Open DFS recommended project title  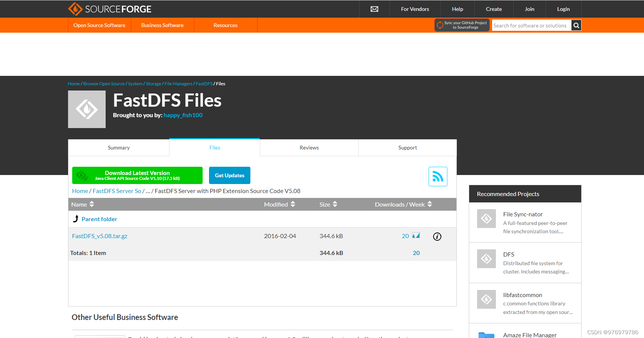point(509,254)
